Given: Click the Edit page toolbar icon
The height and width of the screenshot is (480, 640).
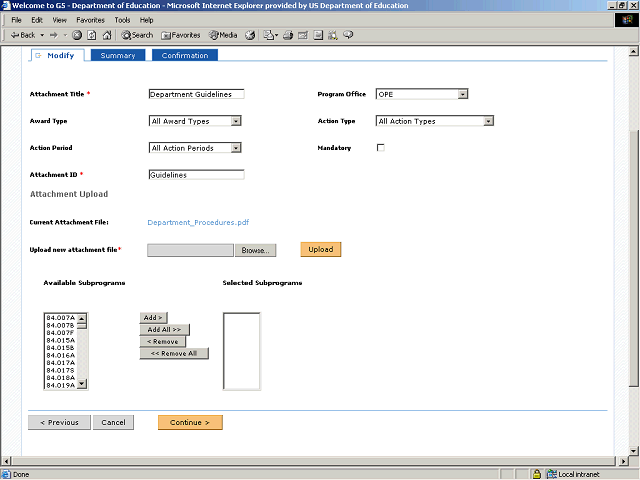Looking at the screenshot, I should pos(303,35).
